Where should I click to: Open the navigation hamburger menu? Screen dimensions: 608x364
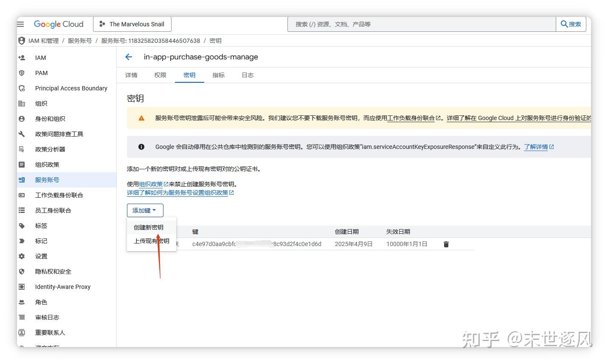pyautogui.click(x=20, y=24)
